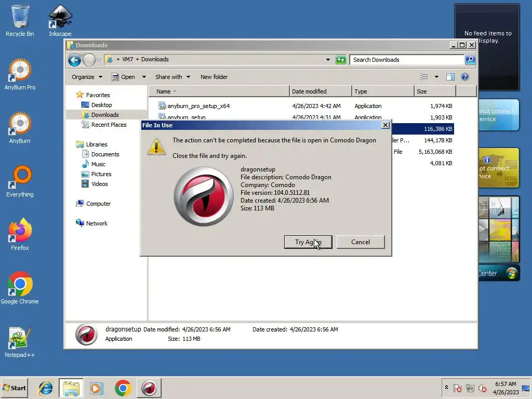Image resolution: width=532 pixels, height=399 pixels.
Task: Open the Organize menu
Action: click(x=87, y=77)
